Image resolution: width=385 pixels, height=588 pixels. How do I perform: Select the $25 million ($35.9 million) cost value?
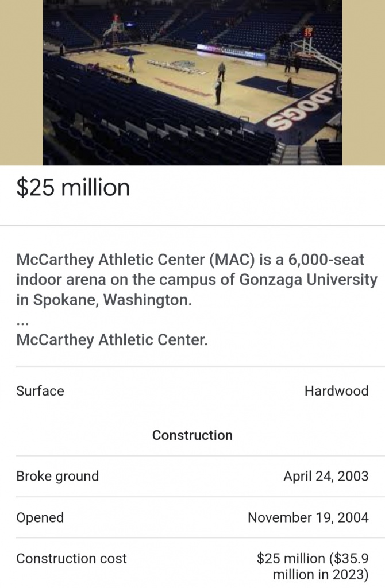pyautogui.click(x=313, y=566)
